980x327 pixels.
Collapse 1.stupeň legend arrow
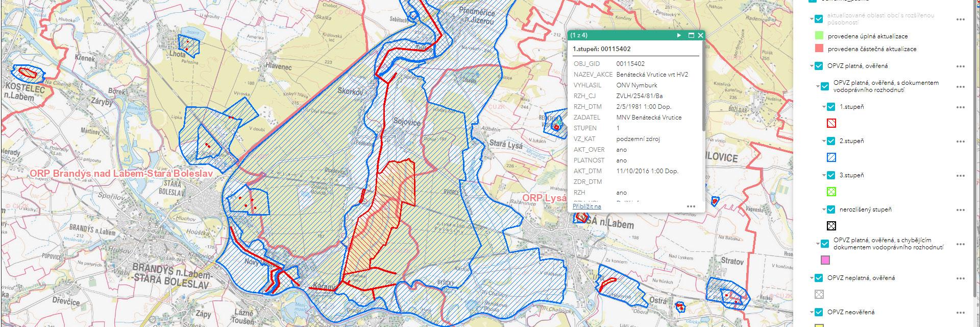point(824,107)
